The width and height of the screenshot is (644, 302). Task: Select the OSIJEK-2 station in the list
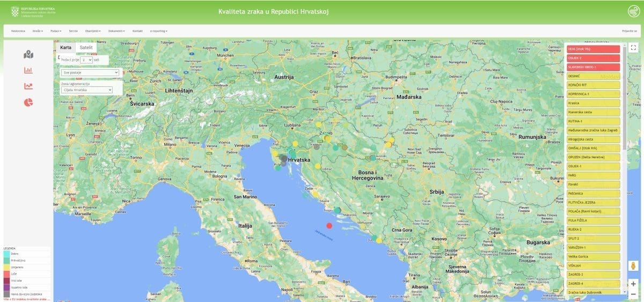coord(593,58)
